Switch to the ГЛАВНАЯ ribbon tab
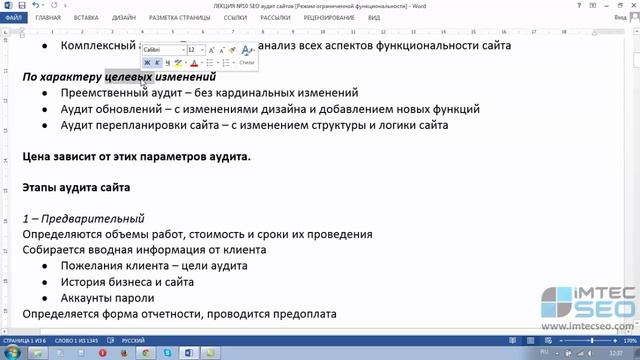This screenshot has width=640, height=360. pos(48,18)
